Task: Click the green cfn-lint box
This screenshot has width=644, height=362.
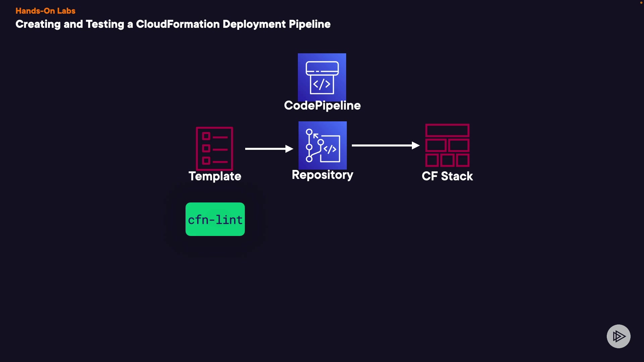Action: 215,219
